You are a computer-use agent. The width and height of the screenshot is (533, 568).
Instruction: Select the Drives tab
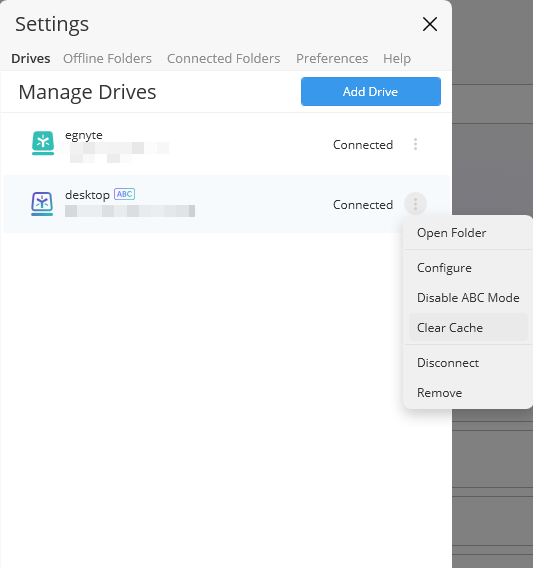click(31, 58)
